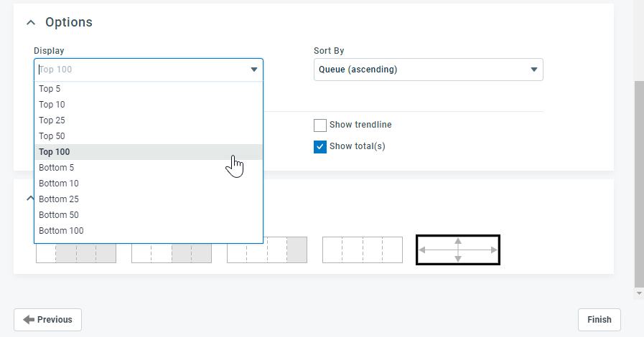The width and height of the screenshot is (644, 337).
Task: Collapse the section chevron below Options
Action: click(30, 198)
